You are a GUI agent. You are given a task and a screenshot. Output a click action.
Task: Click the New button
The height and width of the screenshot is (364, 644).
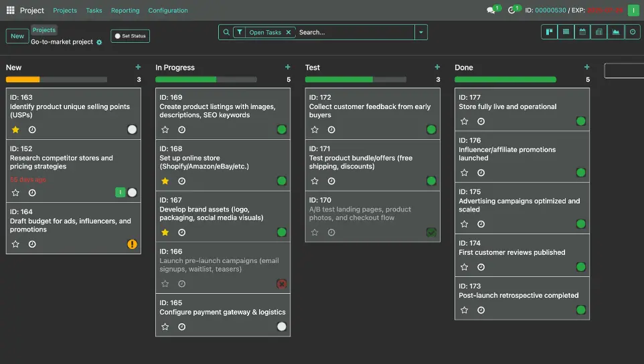tap(17, 36)
